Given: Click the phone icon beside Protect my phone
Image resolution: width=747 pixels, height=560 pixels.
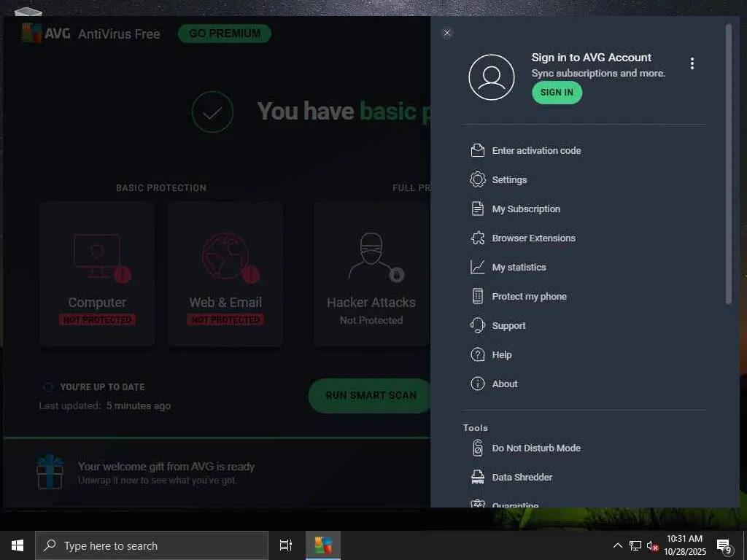Looking at the screenshot, I should tap(477, 296).
